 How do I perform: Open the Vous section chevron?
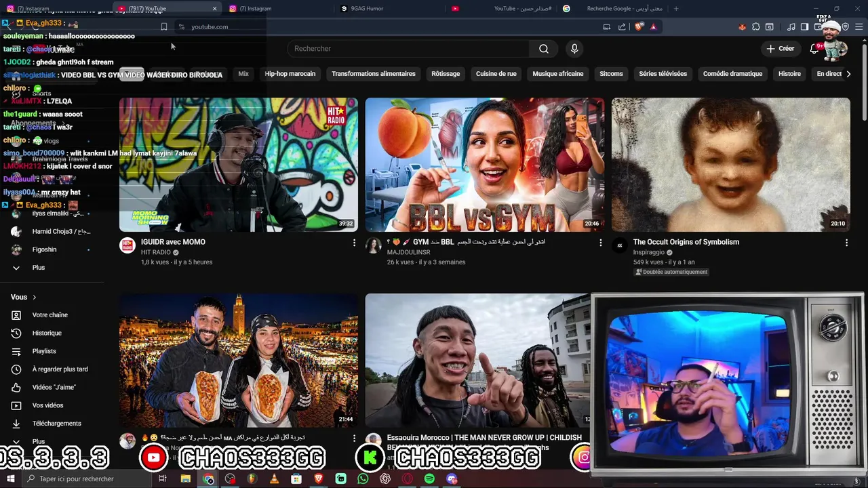pos(35,297)
